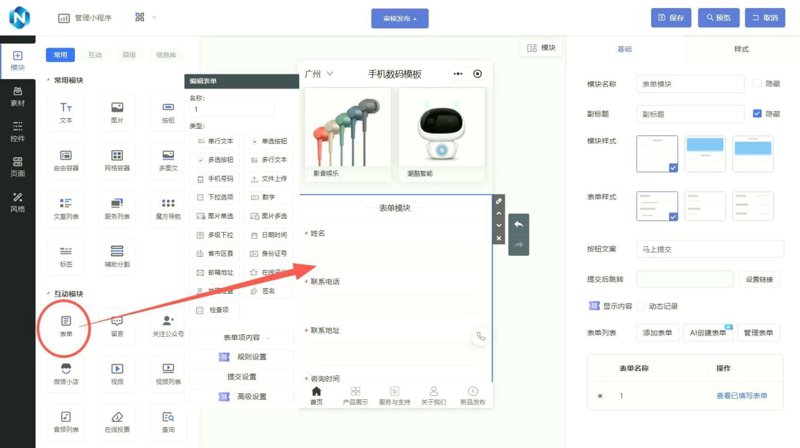800x448 pixels.
Task: Open the 规则设置 rule settings section
Action: tap(242, 357)
